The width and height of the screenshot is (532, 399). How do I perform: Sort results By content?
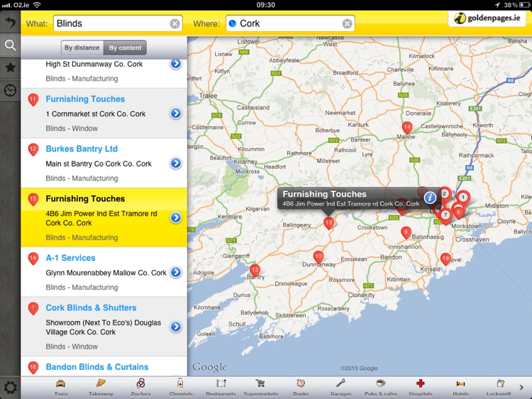coord(125,47)
